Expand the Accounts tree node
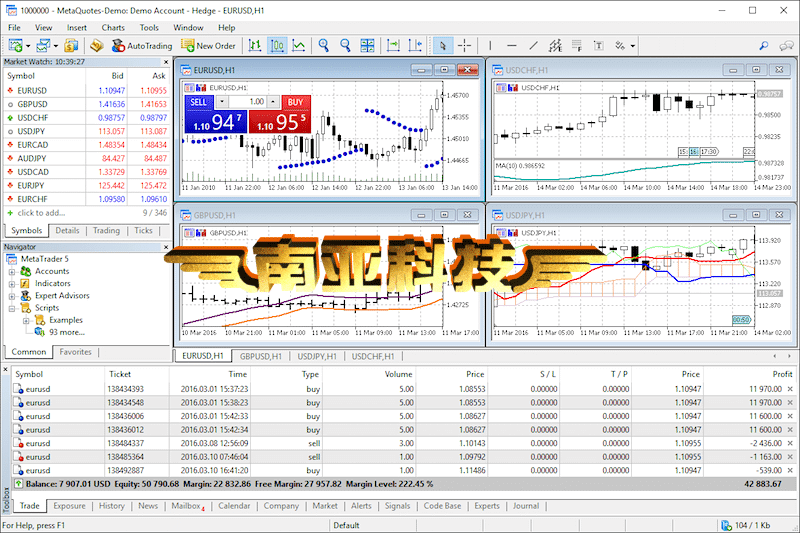 tap(12, 272)
